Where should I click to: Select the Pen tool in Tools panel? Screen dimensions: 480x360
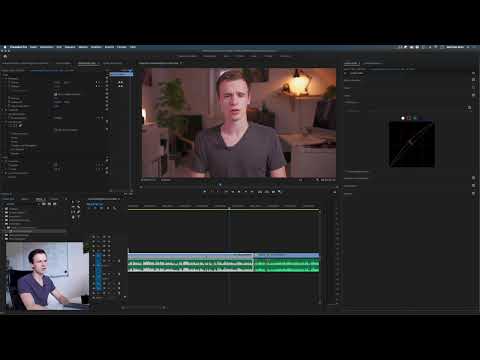[79, 212]
